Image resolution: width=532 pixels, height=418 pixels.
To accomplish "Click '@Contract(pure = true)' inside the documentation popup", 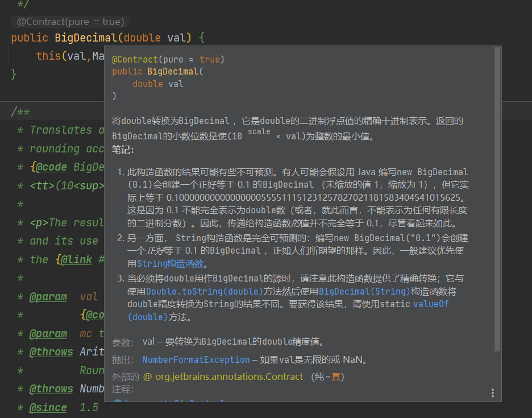I will pos(168,59).
